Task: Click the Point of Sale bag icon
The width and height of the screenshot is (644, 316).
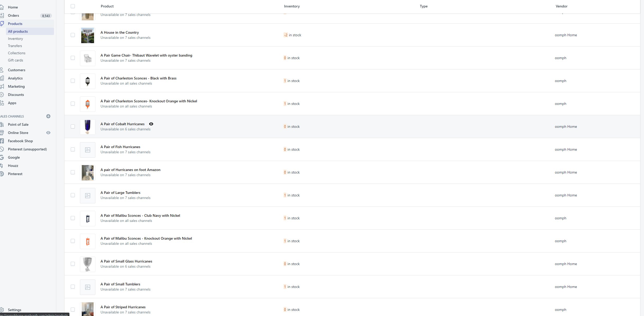Action: (x=2, y=124)
